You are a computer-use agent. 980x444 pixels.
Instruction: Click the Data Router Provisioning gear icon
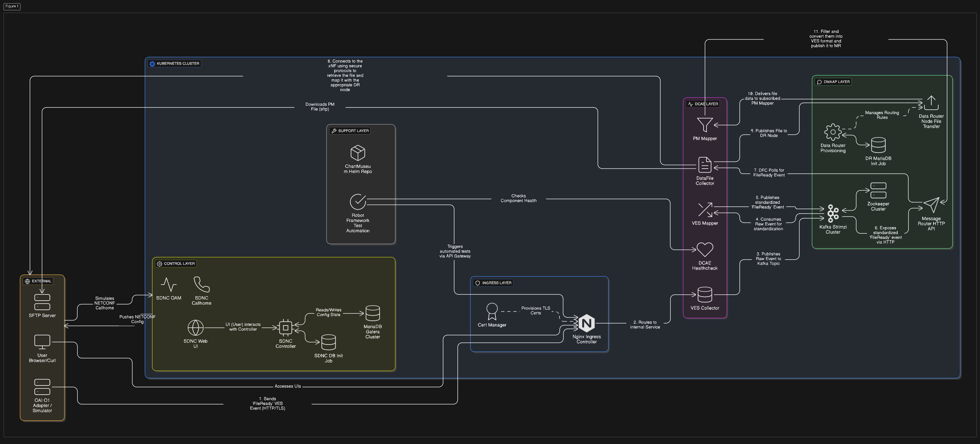[833, 132]
